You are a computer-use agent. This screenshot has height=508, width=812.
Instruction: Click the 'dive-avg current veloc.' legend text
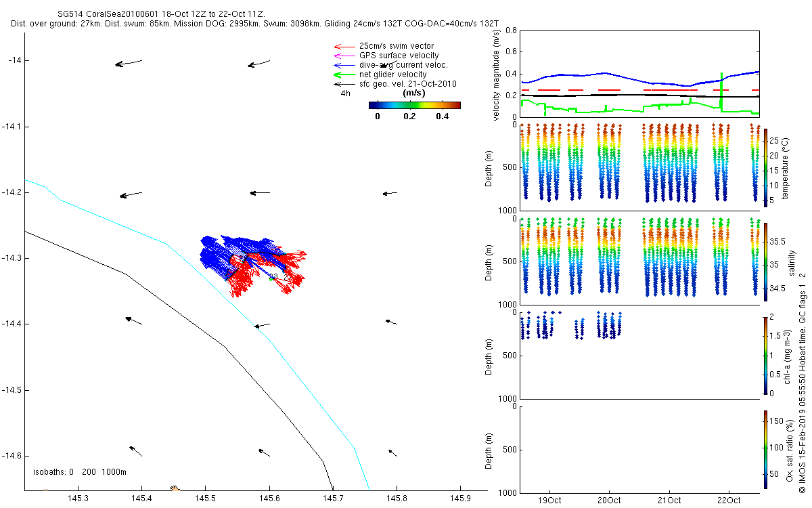click(x=403, y=65)
